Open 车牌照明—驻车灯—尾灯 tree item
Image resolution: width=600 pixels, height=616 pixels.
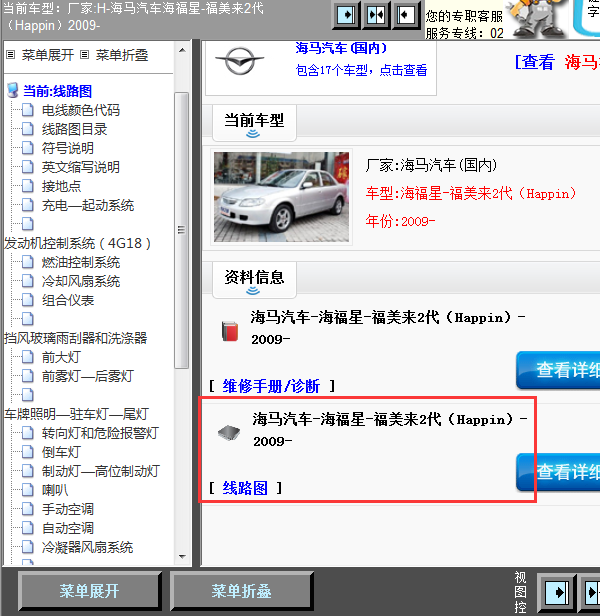(x=76, y=414)
